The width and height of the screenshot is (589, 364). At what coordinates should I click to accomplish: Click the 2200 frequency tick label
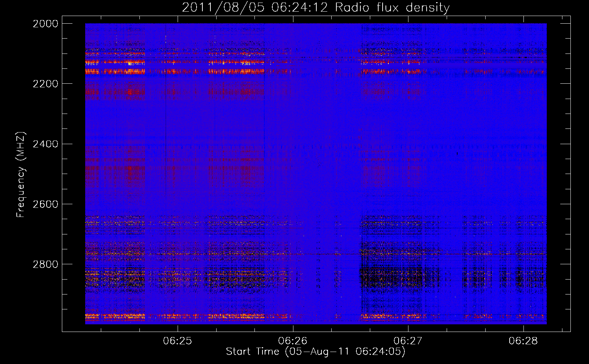46,84
